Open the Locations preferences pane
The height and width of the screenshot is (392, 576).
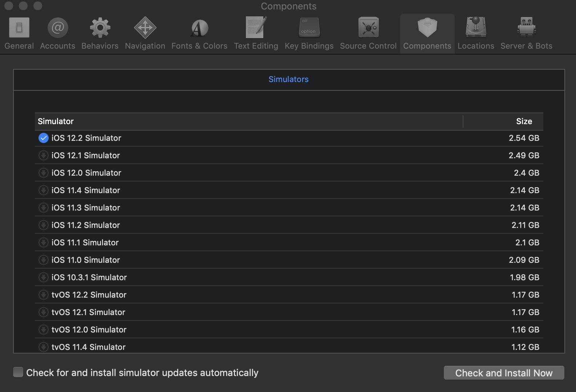tap(476, 33)
